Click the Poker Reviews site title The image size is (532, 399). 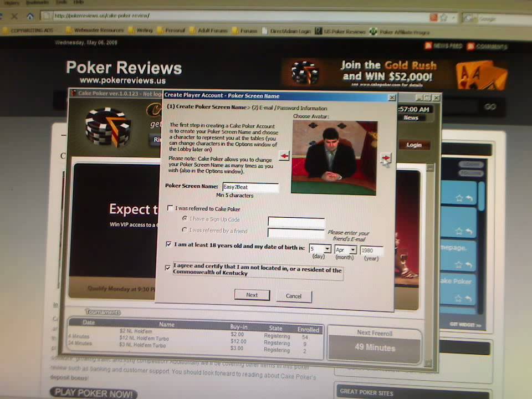point(124,68)
